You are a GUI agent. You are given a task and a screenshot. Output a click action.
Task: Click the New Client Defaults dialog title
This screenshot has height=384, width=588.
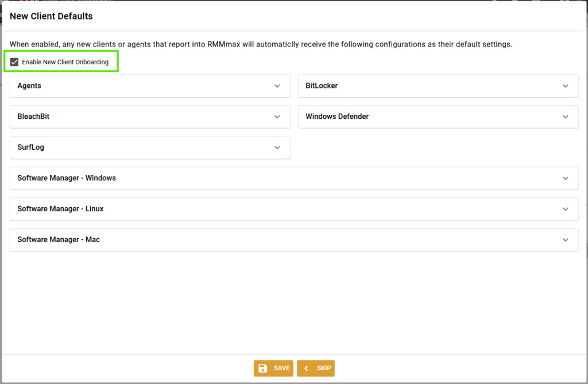tap(51, 16)
